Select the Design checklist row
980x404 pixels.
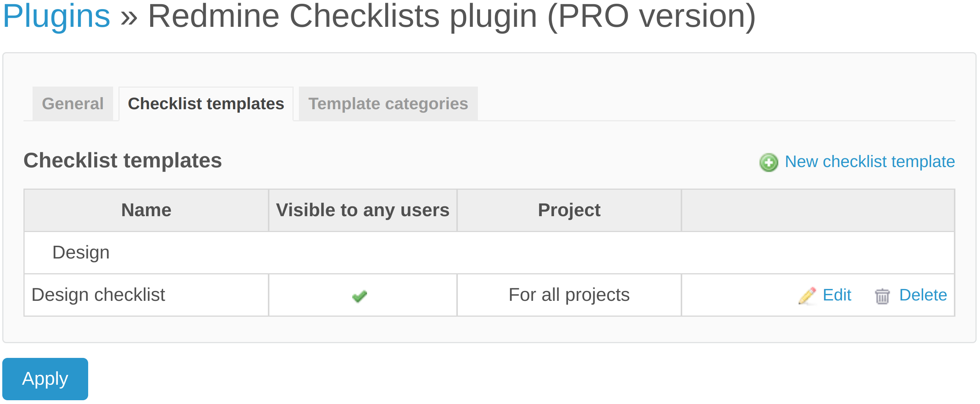[x=99, y=295]
